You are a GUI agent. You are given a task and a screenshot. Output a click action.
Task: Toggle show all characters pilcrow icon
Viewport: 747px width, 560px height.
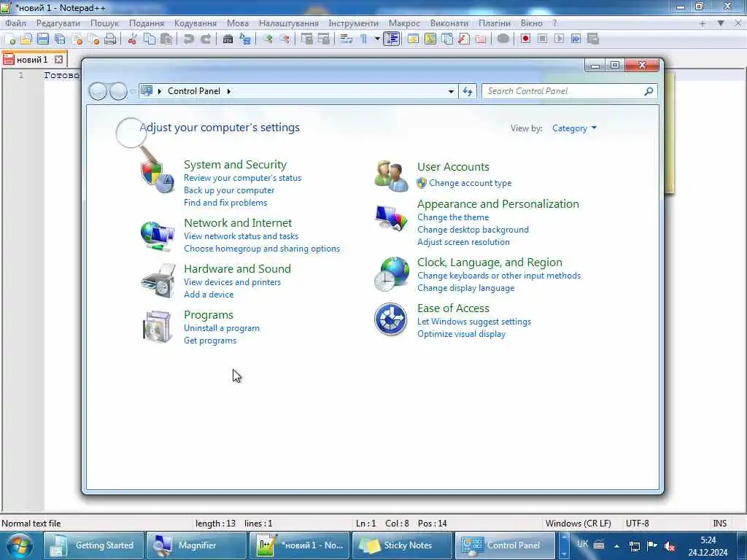tap(363, 39)
